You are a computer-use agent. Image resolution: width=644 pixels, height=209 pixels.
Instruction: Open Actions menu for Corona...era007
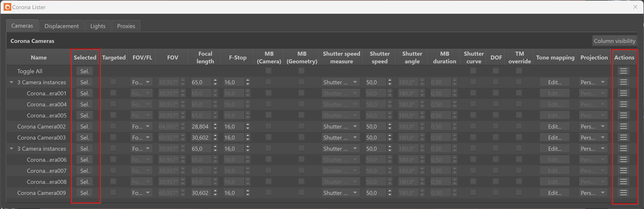coord(623,170)
